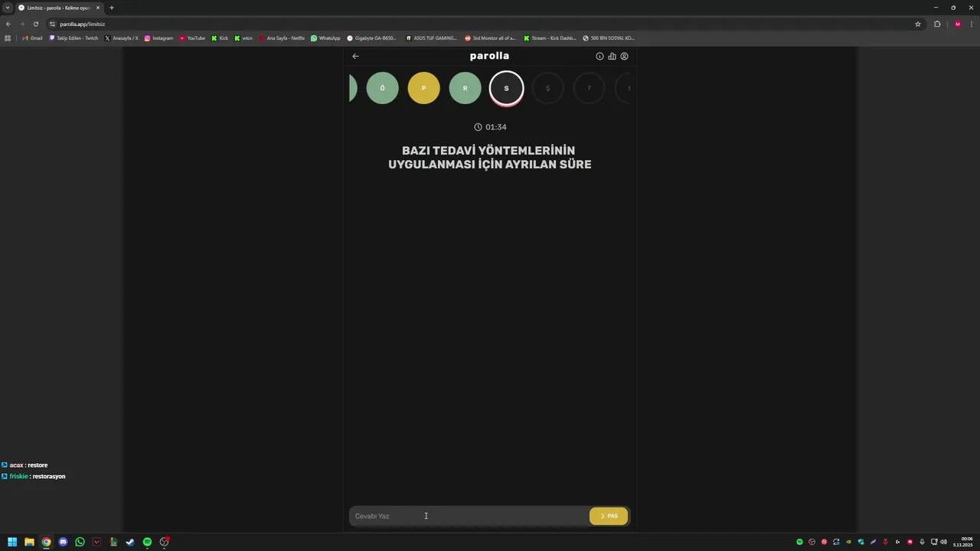Open the Takip Edilen - Twitch bookmark

(x=73, y=37)
